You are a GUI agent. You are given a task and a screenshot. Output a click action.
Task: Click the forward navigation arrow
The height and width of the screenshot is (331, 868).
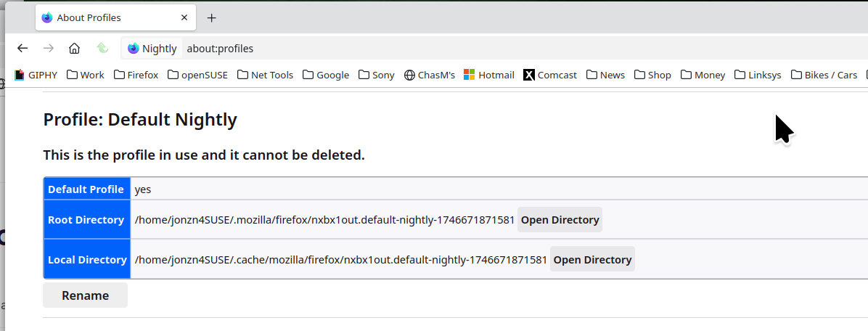[x=49, y=49]
